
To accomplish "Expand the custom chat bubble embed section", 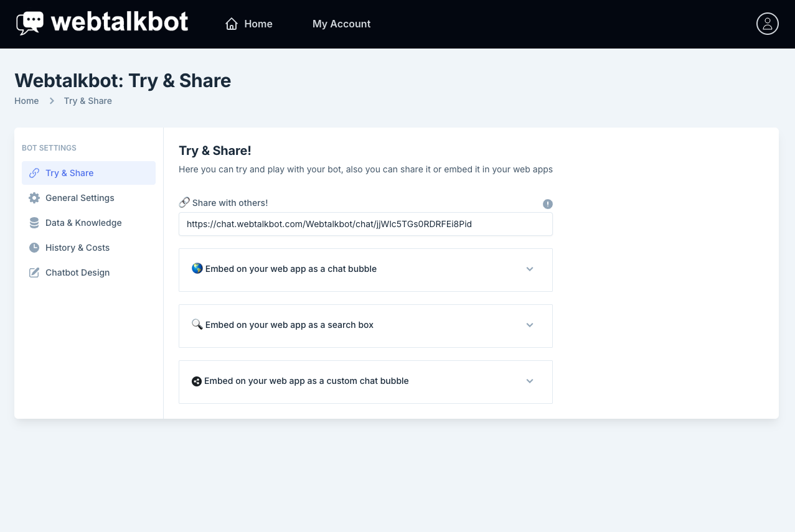I will coord(530,381).
